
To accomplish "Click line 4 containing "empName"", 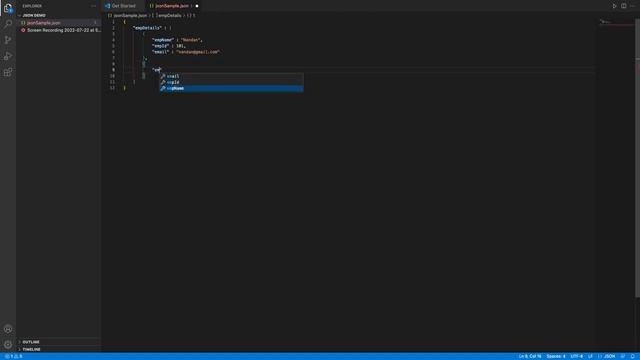I will 177,40.
